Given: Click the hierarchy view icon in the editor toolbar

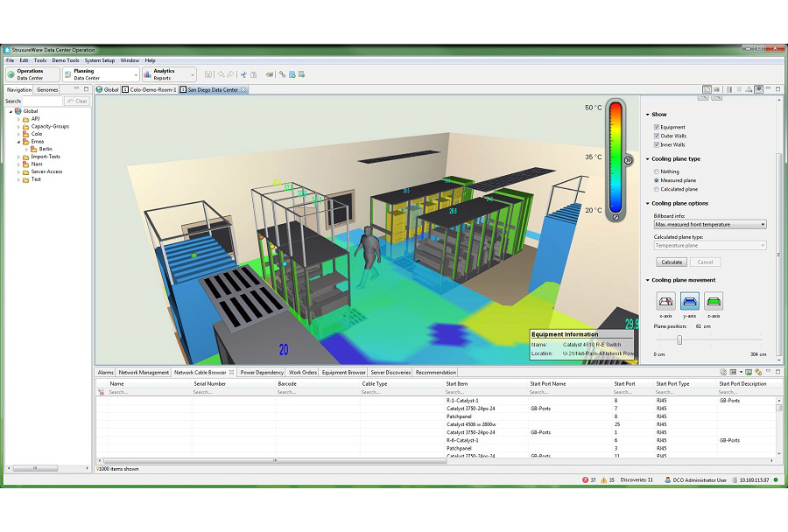Looking at the screenshot, I should click(749, 89).
